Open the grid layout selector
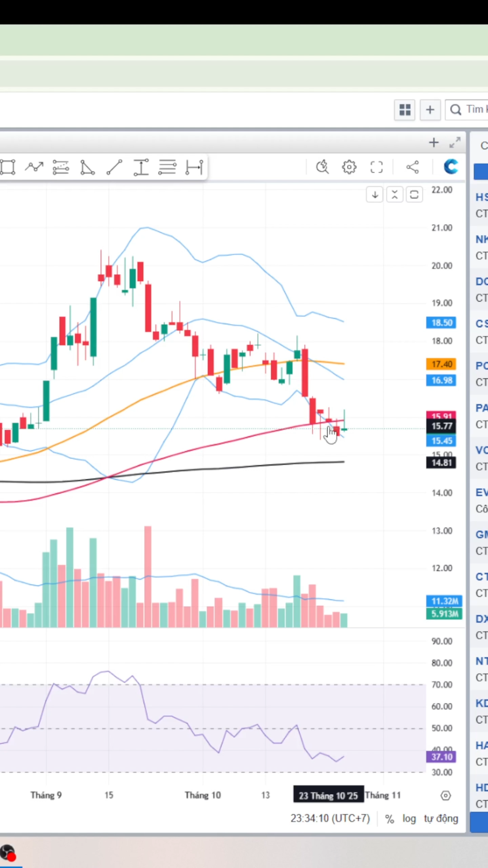 click(405, 110)
